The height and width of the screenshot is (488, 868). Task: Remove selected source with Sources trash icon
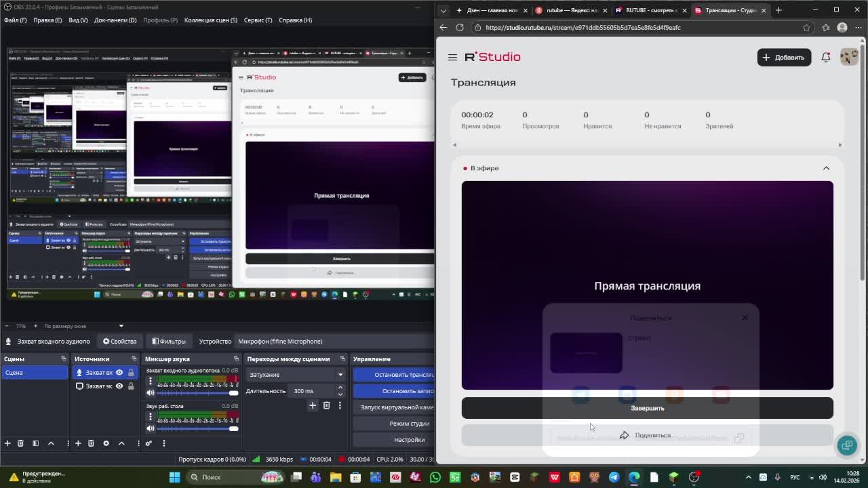[91, 443]
